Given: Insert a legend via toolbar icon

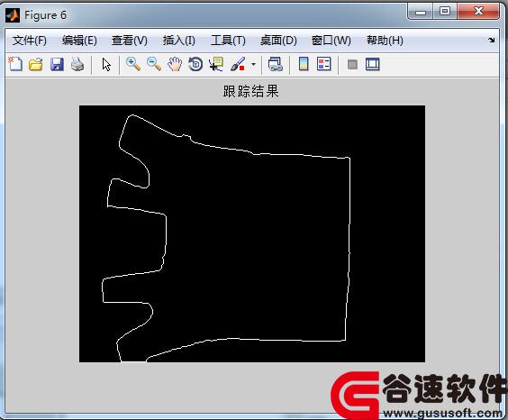Looking at the screenshot, I should 324,64.
